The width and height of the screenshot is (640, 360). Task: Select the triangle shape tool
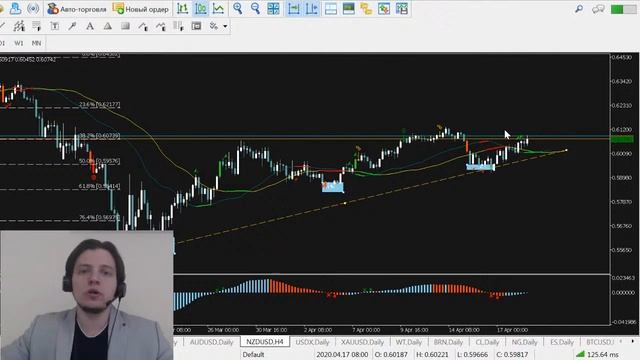click(107, 26)
